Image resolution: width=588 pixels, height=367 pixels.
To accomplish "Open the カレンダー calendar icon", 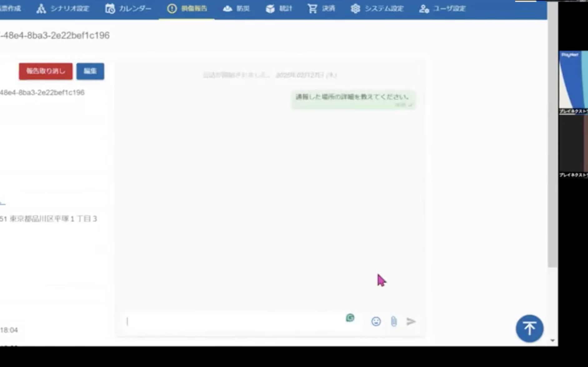I will click(x=110, y=8).
